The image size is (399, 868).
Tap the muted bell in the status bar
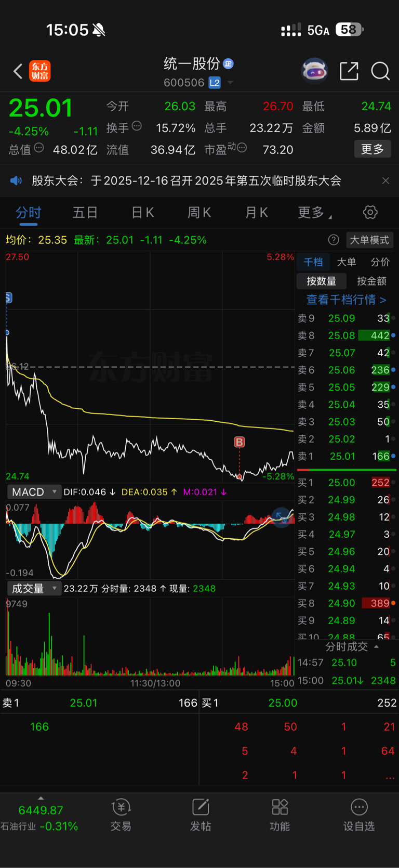point(99,30)
